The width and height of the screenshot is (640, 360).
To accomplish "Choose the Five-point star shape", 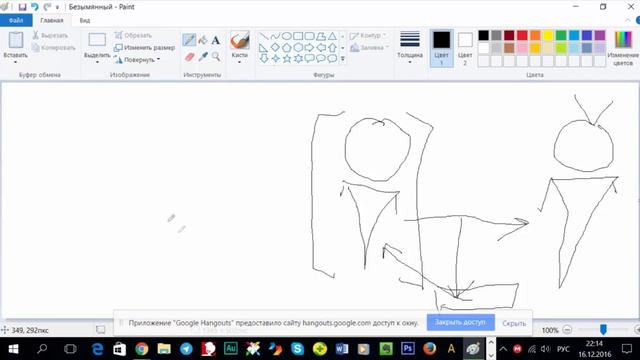I will pyautogui.click(x=287, y=58).
